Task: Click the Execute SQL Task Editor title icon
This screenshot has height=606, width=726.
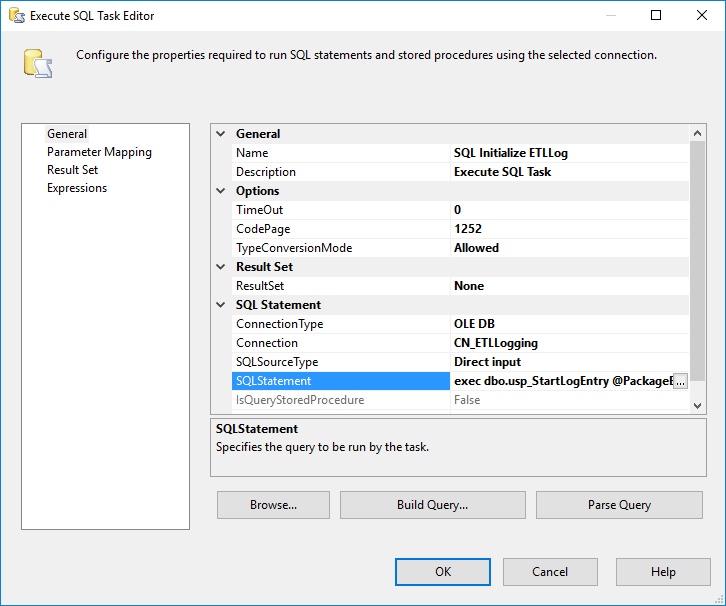Action: pyautogui.click(x=17, y=15)
